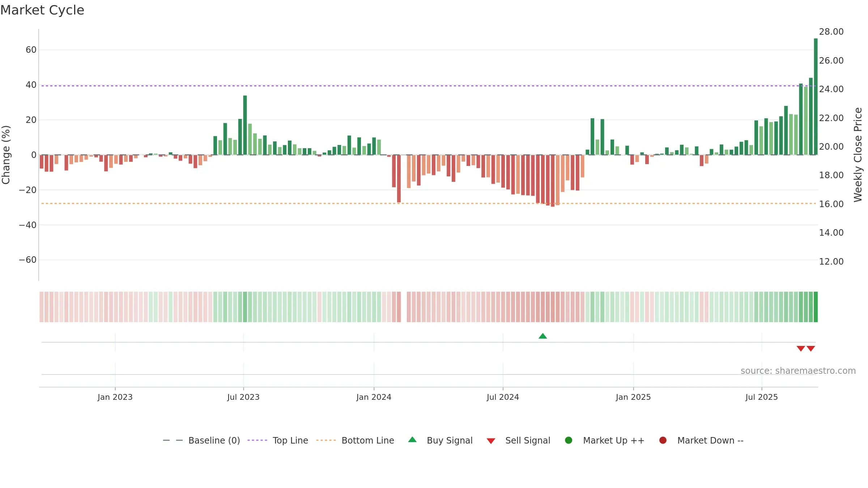
Task: Click the 22.00 price axis label
Action: pyautogui.click(x=831, y=118)
